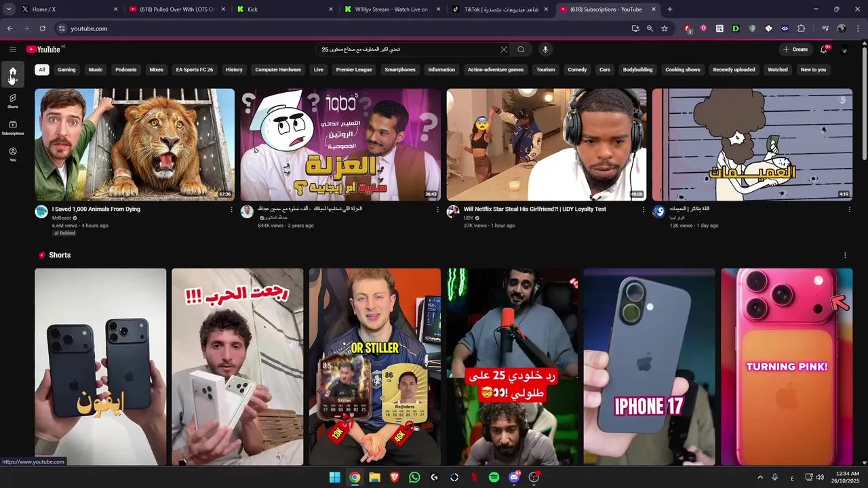This screenshot has width=868, height=488.
Task: Click the QR code extension icon
Action: 719,28
